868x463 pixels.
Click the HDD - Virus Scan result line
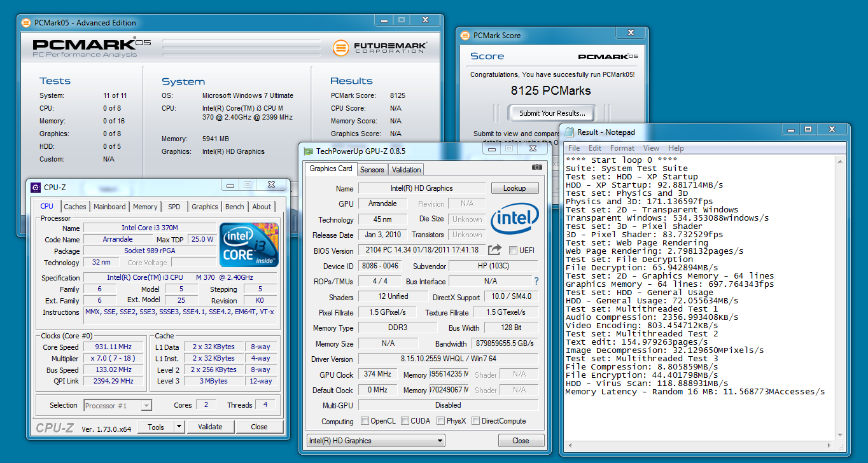[647, 384]
